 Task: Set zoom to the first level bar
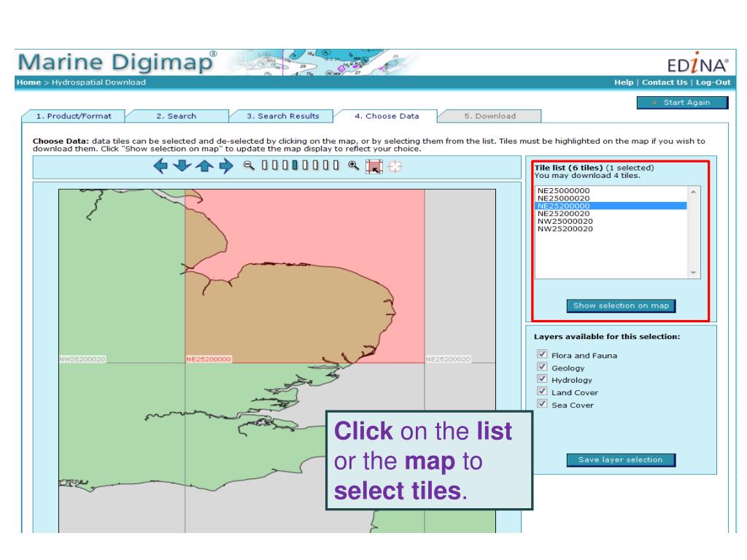[264, 165]
